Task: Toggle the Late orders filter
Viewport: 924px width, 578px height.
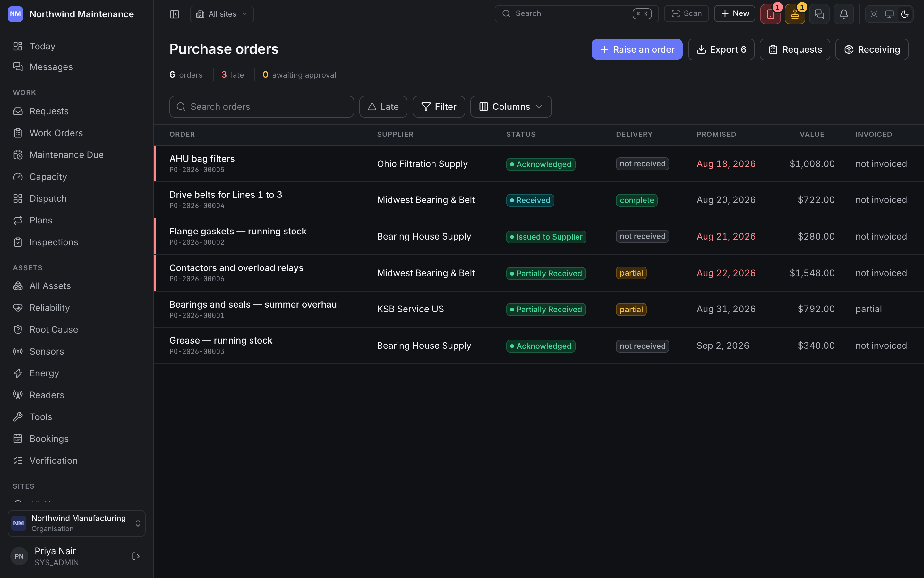Action: tap(383, 107)
